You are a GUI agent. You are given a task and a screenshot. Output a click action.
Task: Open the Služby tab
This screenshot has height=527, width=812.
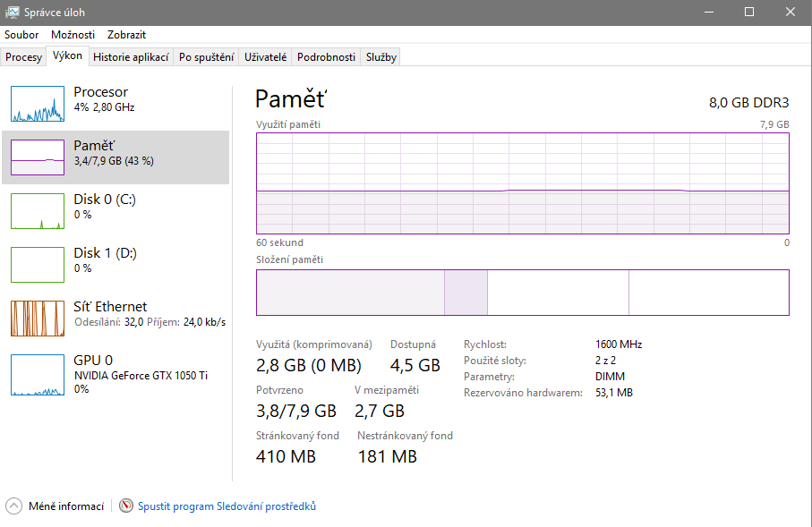381,57
